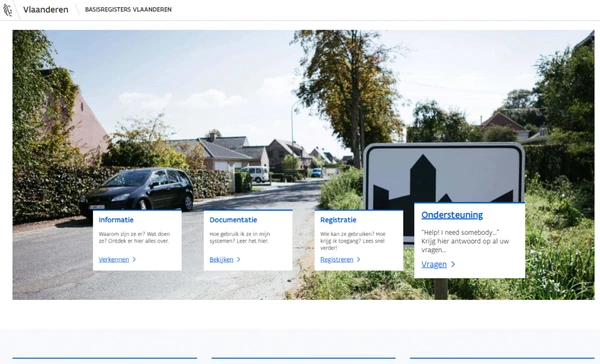
Task: Open the Informatie card heading
Action: 116,220
